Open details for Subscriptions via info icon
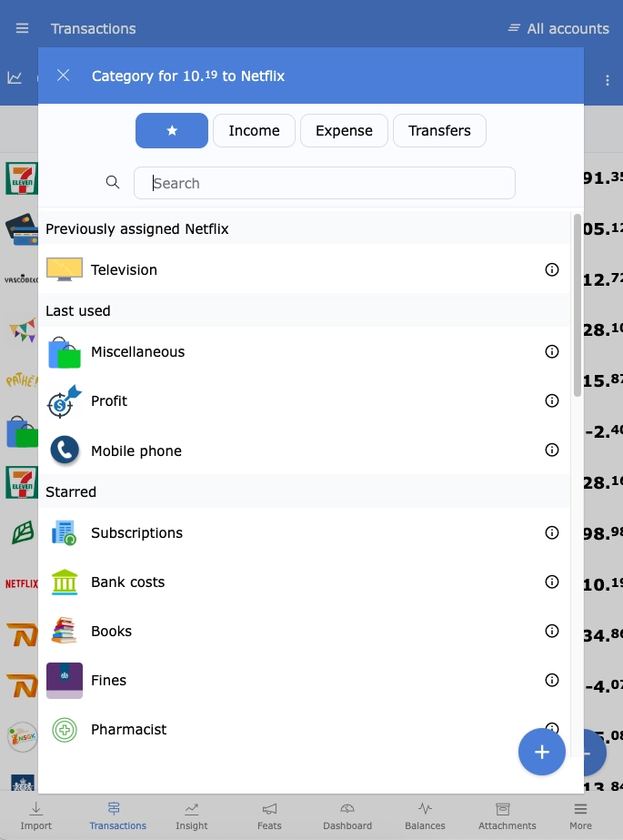 (552, 533)
